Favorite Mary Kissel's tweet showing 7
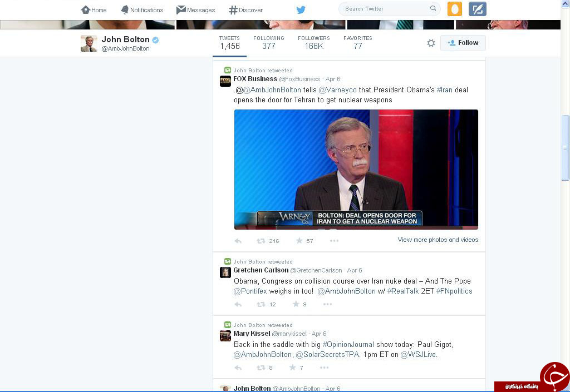The image size is (570, 392). point(296,368)
